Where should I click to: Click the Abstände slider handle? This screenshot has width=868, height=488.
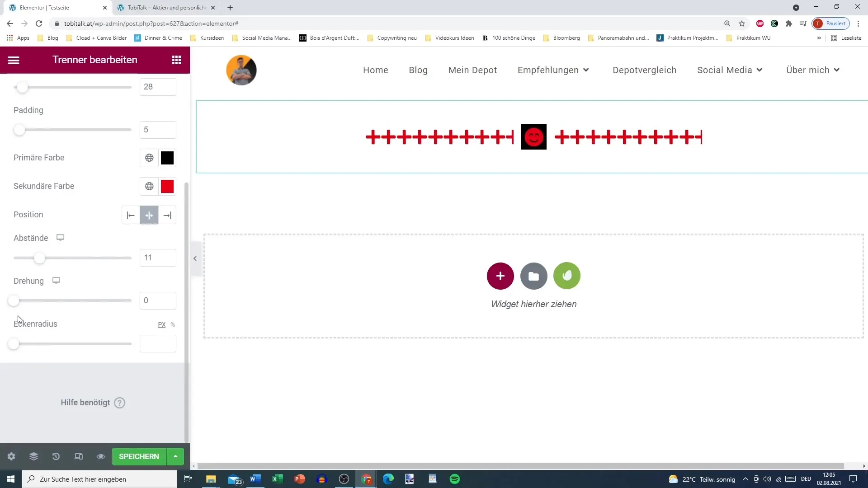[40, 258]
